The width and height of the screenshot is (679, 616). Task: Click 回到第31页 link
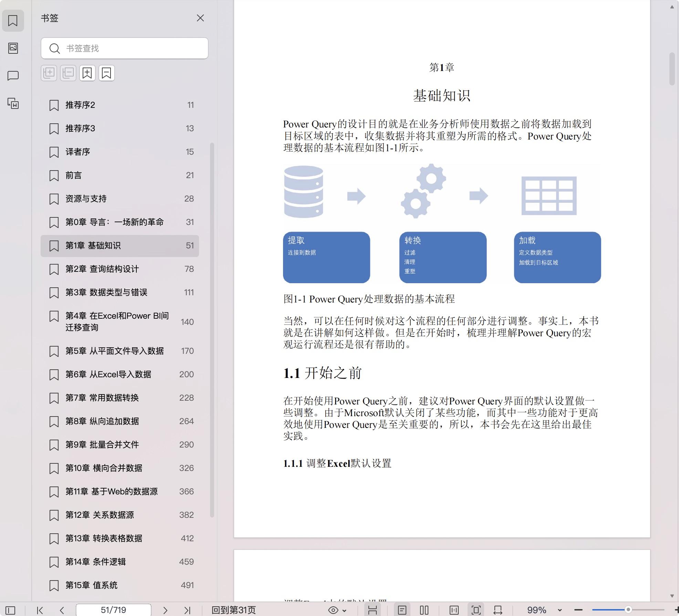point(233,610)
